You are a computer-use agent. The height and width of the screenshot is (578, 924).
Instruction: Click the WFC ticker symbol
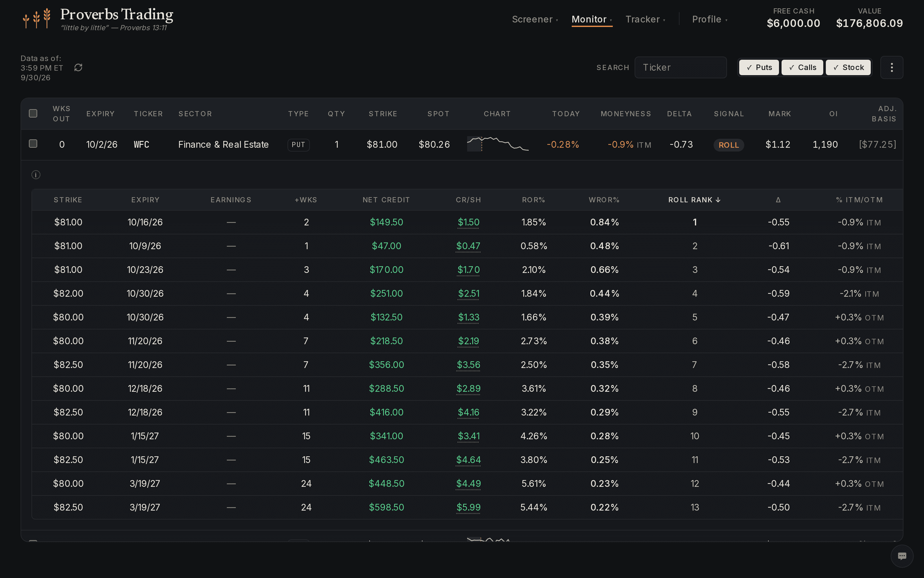click(141, 144)
